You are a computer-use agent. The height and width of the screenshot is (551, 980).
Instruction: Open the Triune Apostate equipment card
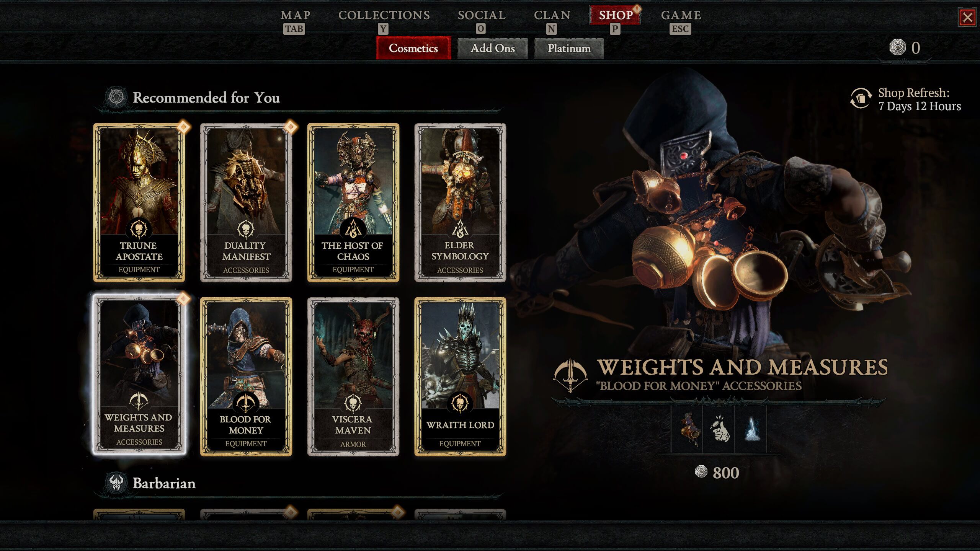(x=139, y=202)
